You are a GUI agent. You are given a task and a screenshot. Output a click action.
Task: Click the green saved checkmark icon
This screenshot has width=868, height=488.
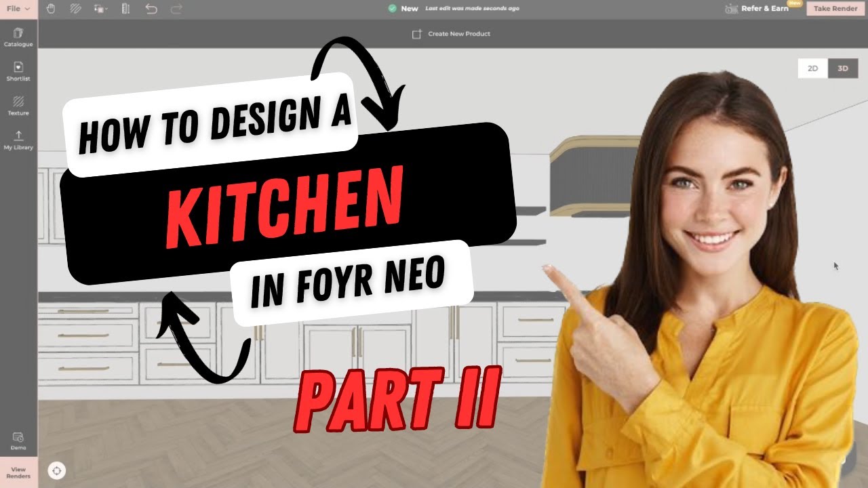(x=392, y=9)
